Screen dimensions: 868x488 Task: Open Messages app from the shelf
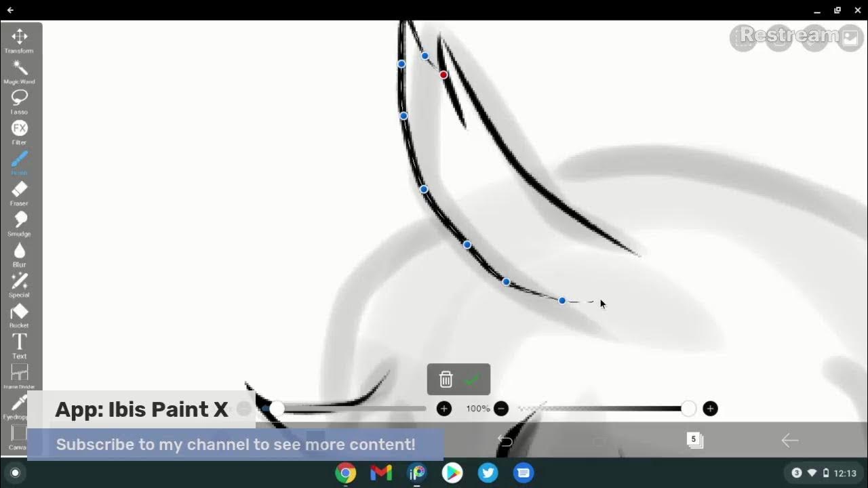(524, 473)
